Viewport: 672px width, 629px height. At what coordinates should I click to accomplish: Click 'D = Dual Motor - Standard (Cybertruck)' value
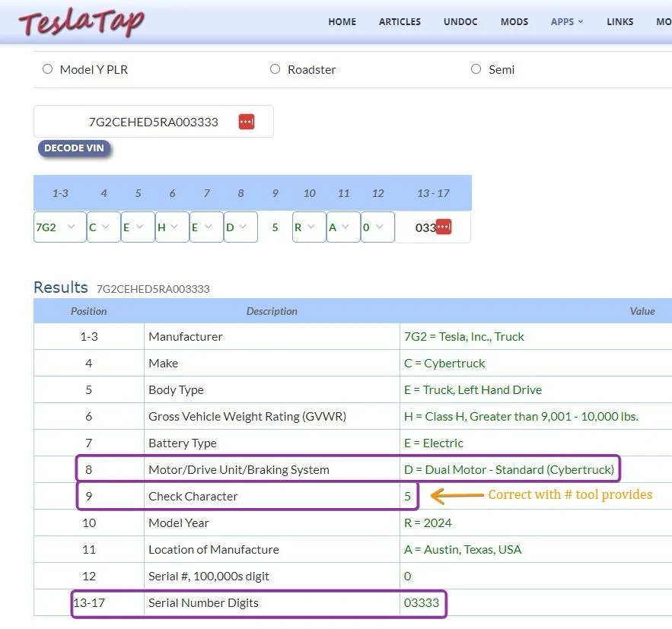[x=509, y=470]
